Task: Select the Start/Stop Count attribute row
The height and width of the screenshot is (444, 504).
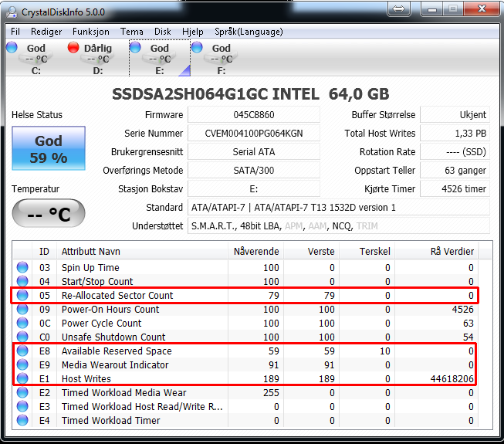Action: coord(245,281)
